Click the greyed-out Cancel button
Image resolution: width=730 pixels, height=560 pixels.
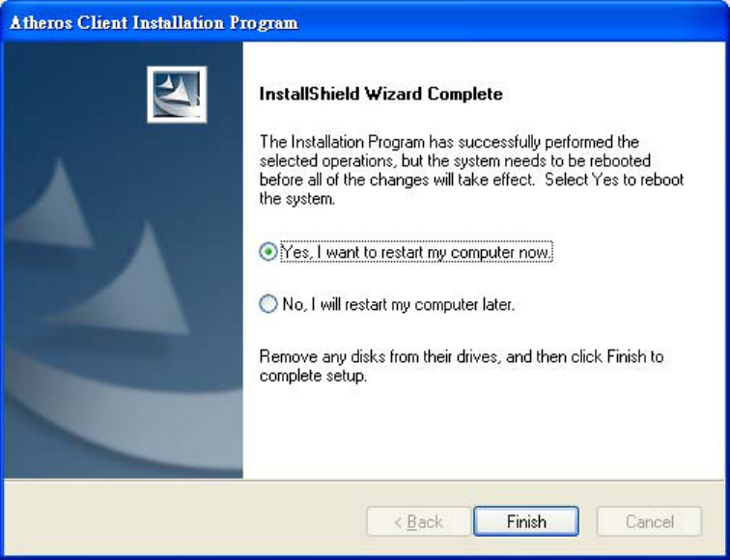pos(649,521)
